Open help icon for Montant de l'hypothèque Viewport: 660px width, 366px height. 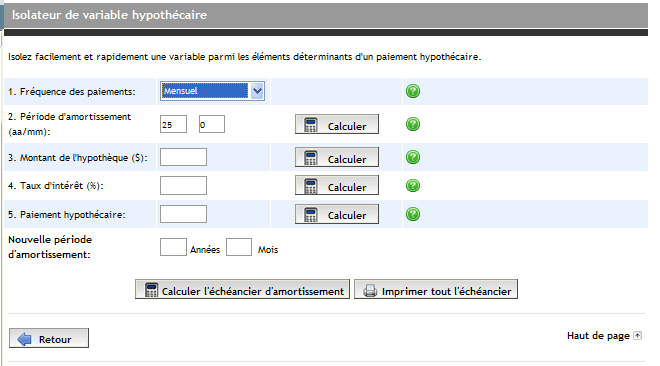[413, 157]
